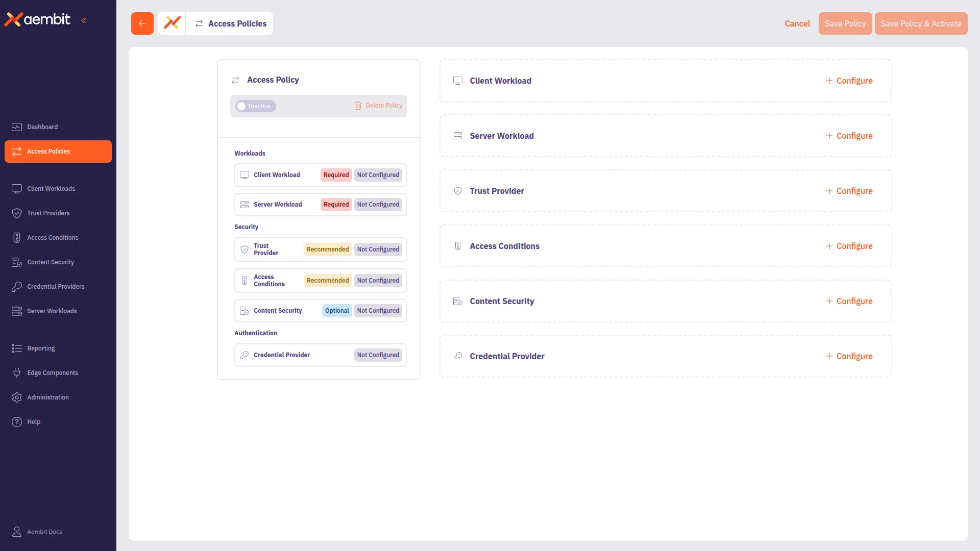The image size is (980, 551).
Task: Open Reporting in the sidebar
Action: (x=58, y=348)
